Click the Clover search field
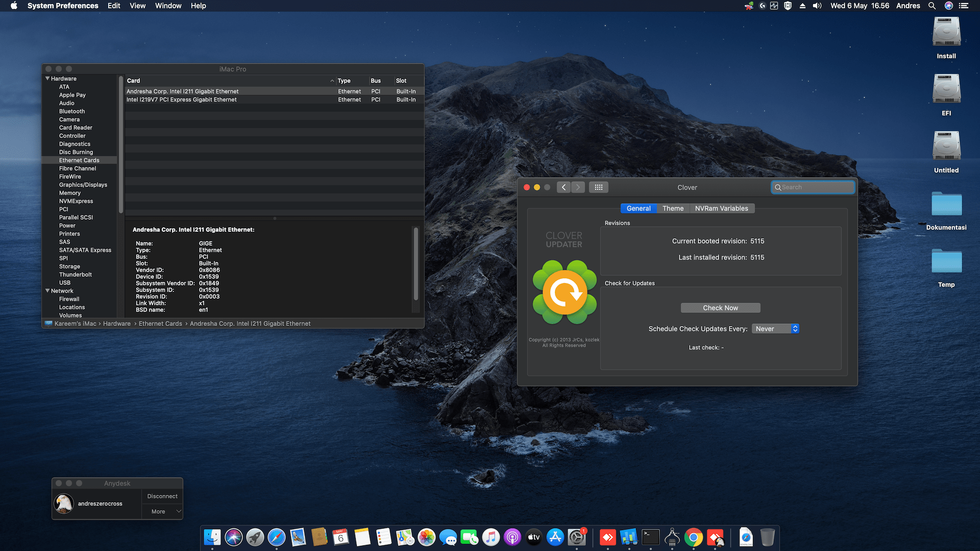This screenshot has height=551, width=980. pos(813,187)
